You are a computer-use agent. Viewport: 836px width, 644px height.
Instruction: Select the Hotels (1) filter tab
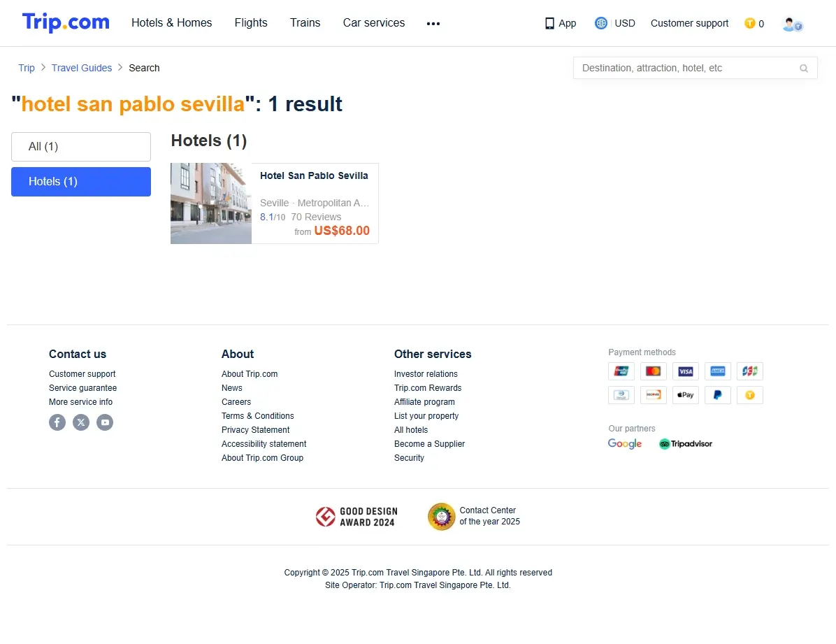coord(81,181)
